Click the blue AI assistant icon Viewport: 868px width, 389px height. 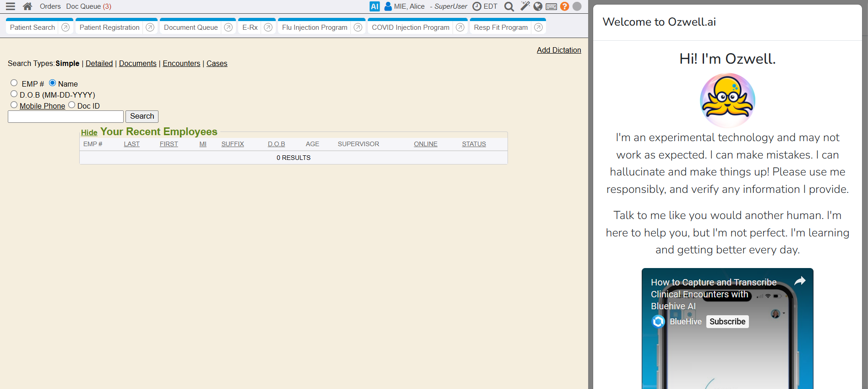[374, 6]
